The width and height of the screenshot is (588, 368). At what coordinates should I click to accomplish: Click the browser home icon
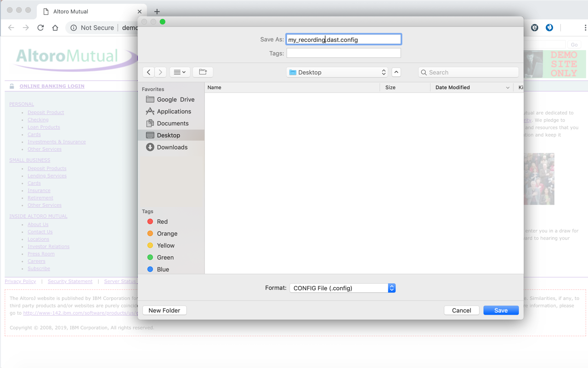coord(55,28)
